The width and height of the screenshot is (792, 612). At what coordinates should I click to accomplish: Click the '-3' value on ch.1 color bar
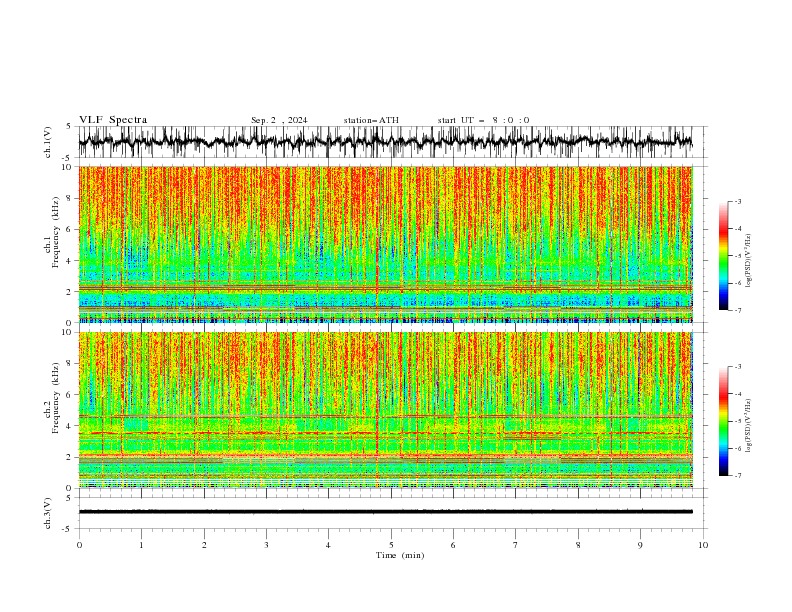coord(738,201)
